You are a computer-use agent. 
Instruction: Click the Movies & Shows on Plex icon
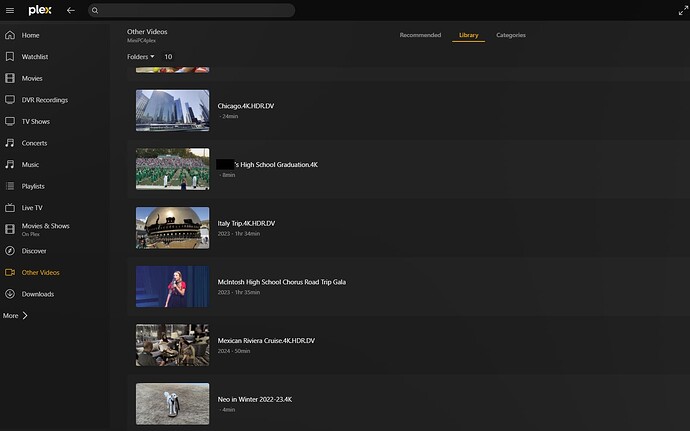[10, 229]
